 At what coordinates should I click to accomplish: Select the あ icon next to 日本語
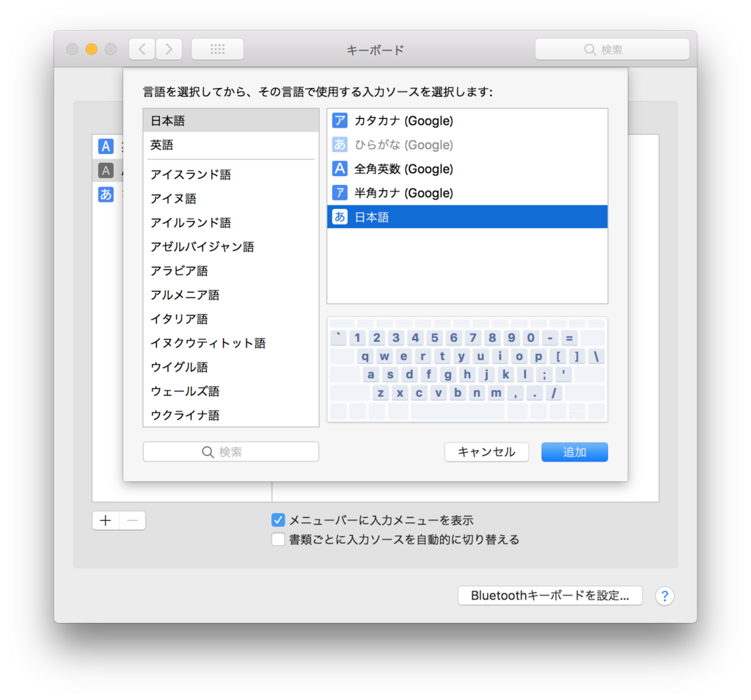pyautogui.click(x=339, y=216)
